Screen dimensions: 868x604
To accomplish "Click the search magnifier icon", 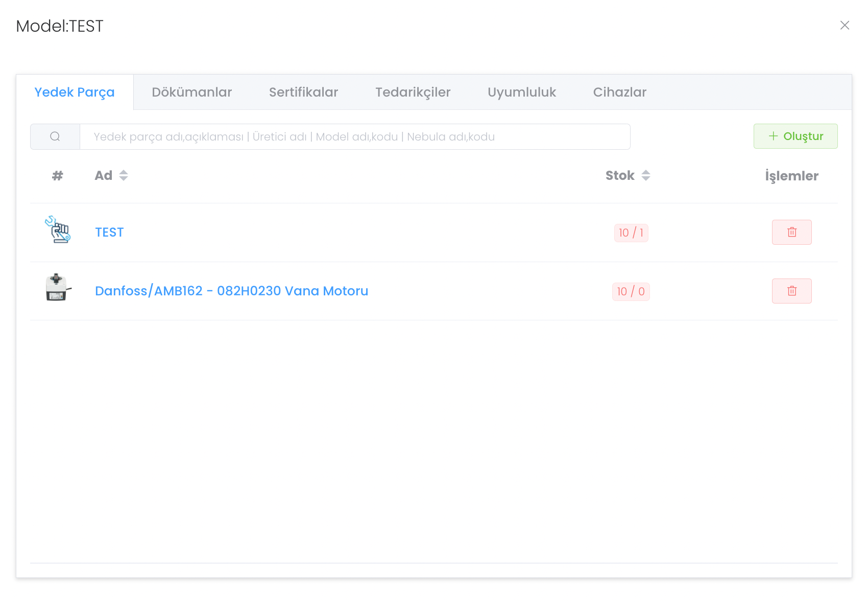I will [55, 136].
